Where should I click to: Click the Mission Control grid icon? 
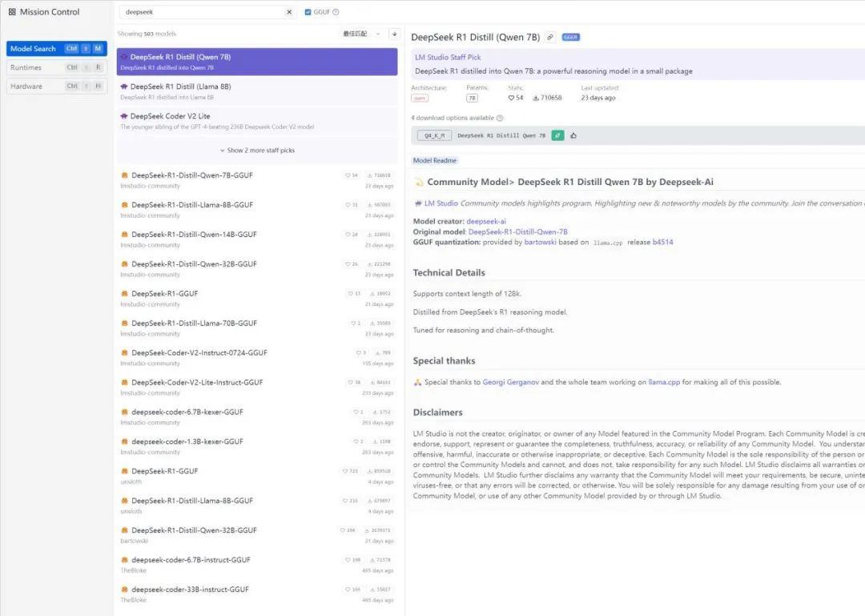(x=12, y=11)
